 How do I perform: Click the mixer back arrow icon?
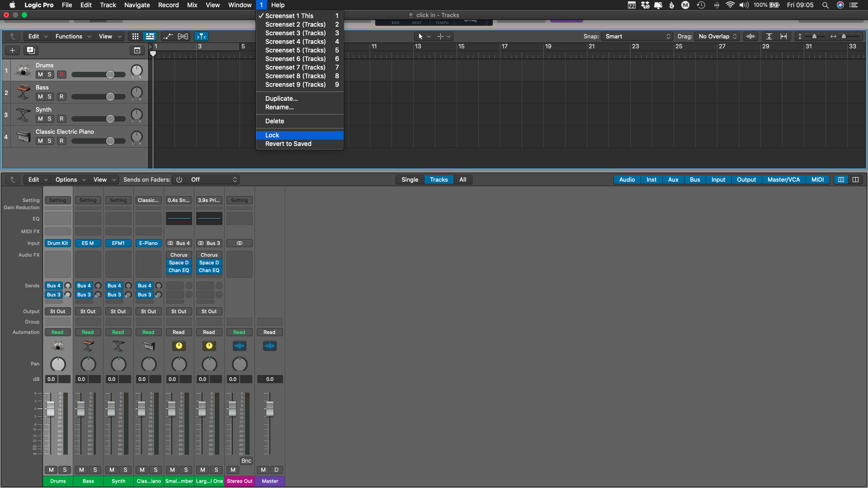click(13, 179)
